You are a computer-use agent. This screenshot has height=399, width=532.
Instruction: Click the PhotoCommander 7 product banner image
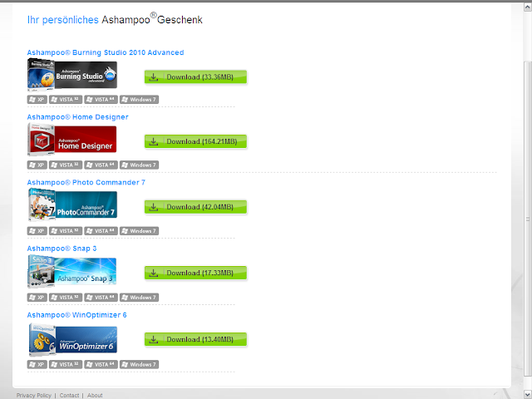(x=72, y=204)
